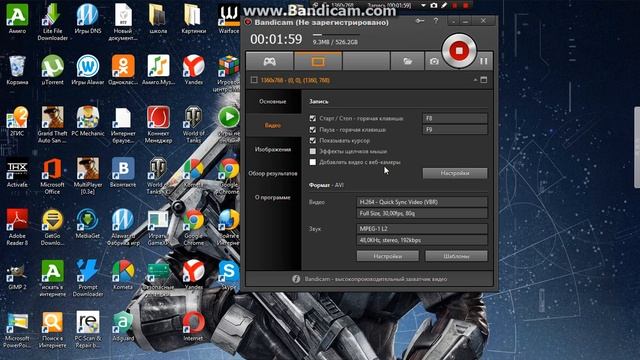640x360 pixels.
Task: Open Bandicam help question mark
Action: pos(436,21)
